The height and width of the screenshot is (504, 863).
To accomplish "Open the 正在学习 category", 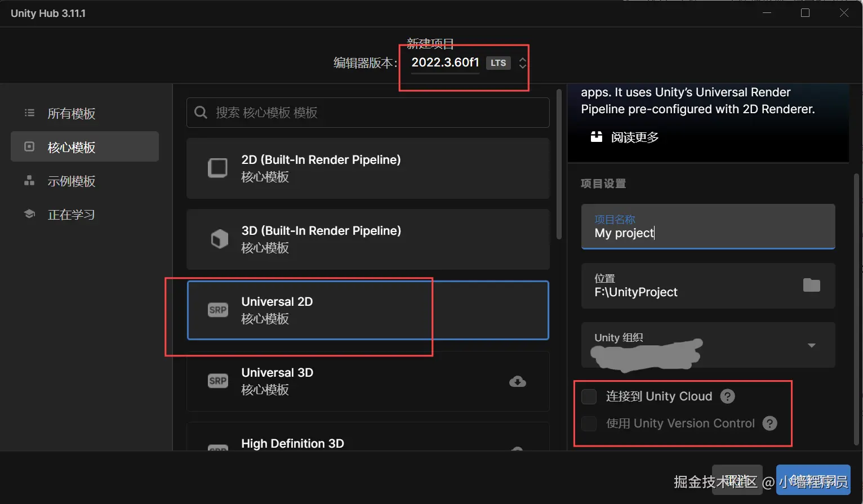I will point(84,215).
